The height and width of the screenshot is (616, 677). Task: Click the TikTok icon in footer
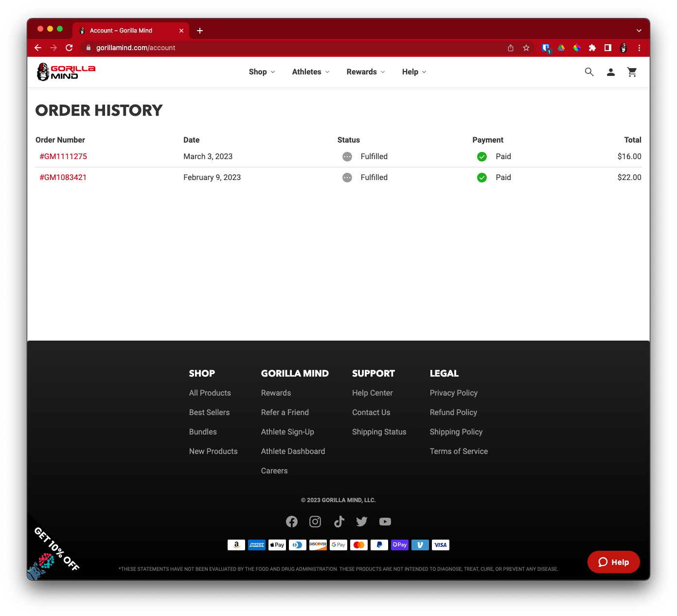[339, 522]
